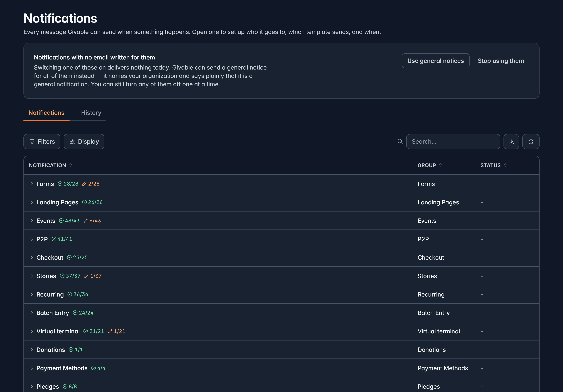Viewport: 563px width, 392px height.
Task: Expand the Pledges row chevron
Action: point(32,387)
